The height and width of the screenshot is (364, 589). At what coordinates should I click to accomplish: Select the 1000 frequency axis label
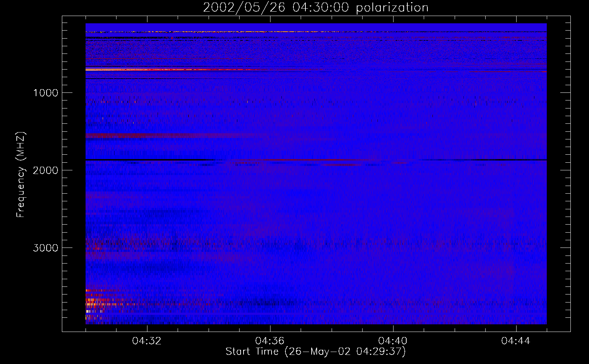point(46,93)
